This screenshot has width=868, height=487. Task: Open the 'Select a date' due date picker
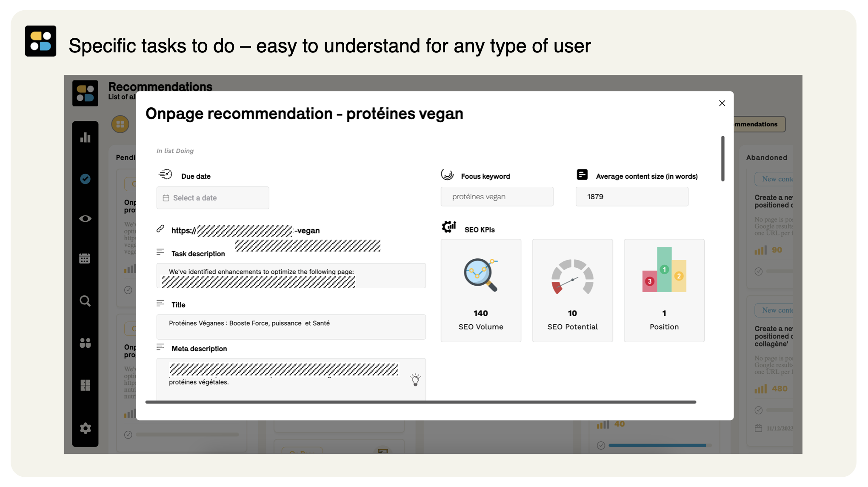(212, 198)
